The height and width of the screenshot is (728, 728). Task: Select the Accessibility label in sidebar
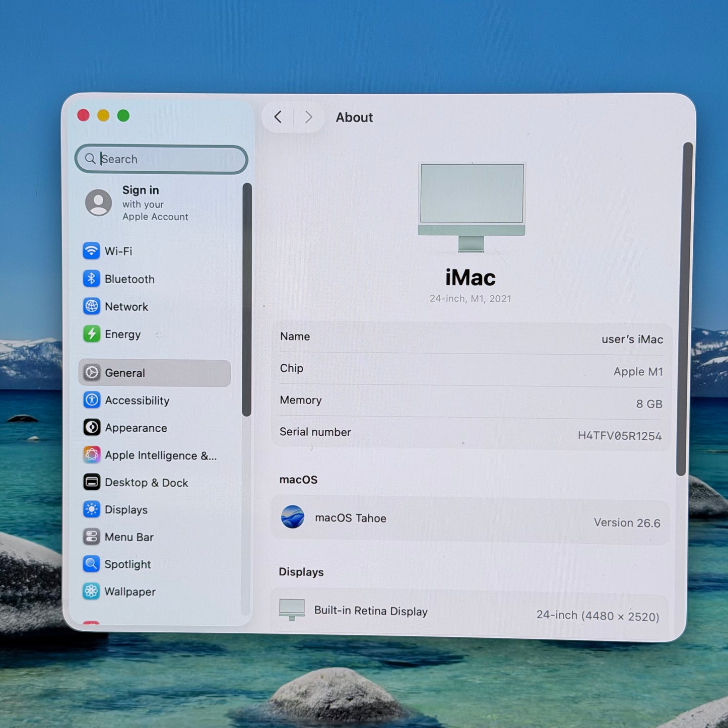pos(137,401)
